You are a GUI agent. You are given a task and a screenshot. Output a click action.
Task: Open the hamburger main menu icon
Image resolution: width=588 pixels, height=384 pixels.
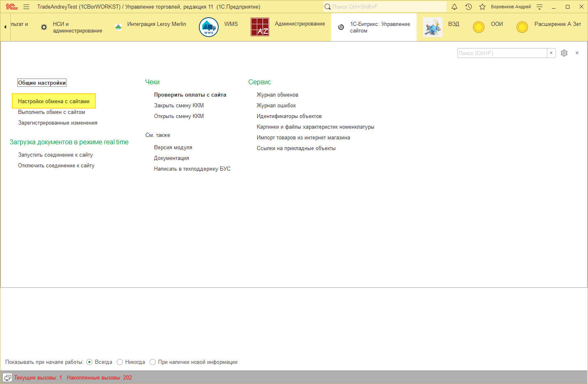[x=26, y=7]
